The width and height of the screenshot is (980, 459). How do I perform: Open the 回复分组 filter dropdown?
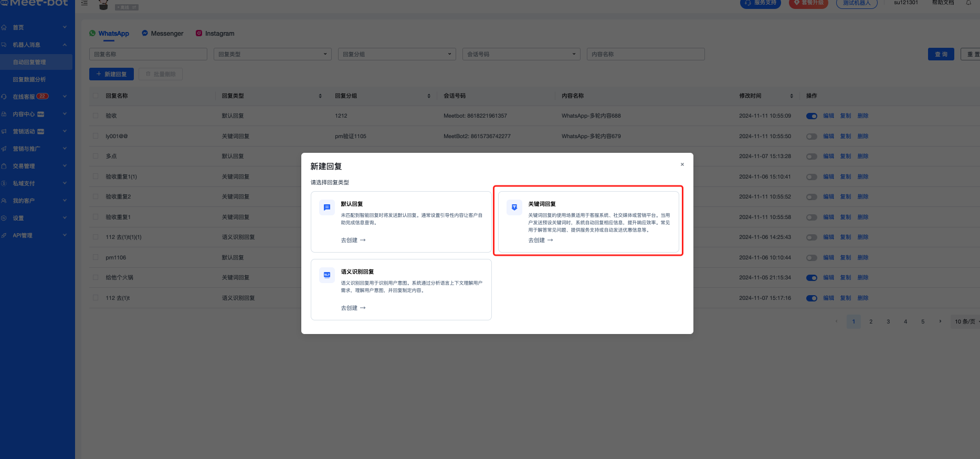(397, 54)
